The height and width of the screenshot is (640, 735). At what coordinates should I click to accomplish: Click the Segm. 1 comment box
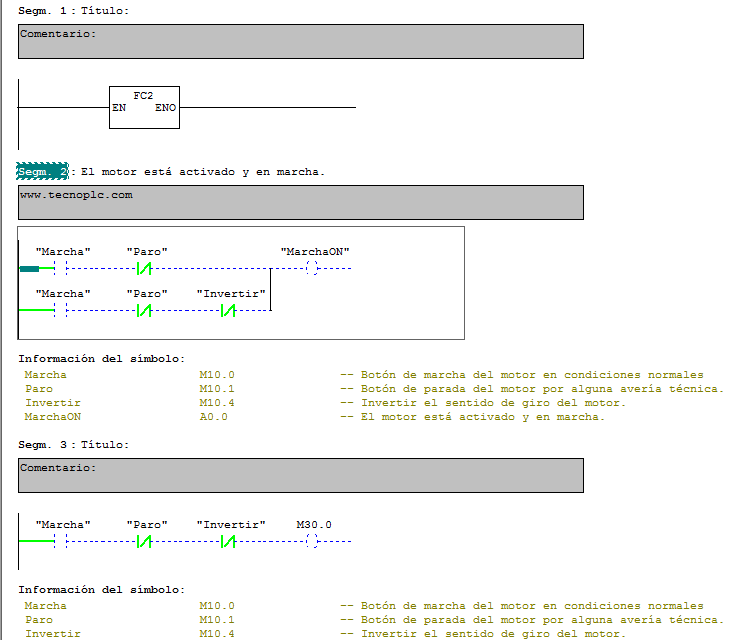[x=300, y=42]
